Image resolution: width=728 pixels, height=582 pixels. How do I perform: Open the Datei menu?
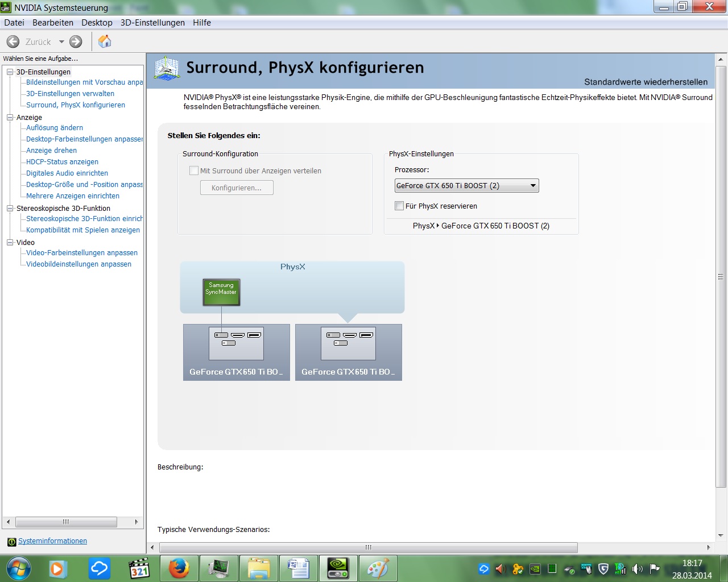(14, 23)
